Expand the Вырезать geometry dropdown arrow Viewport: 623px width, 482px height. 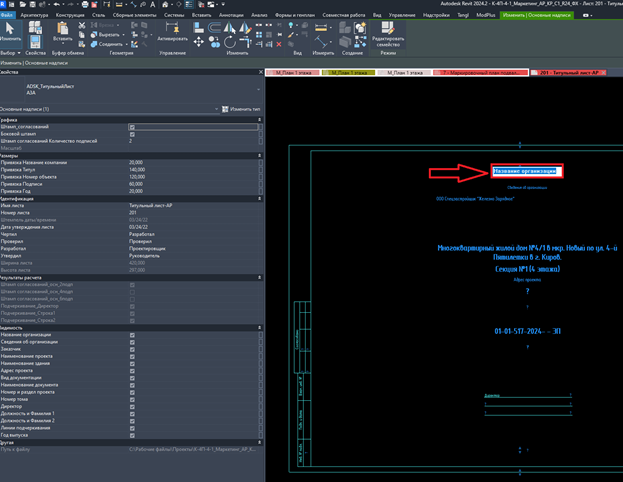(124, 35)
